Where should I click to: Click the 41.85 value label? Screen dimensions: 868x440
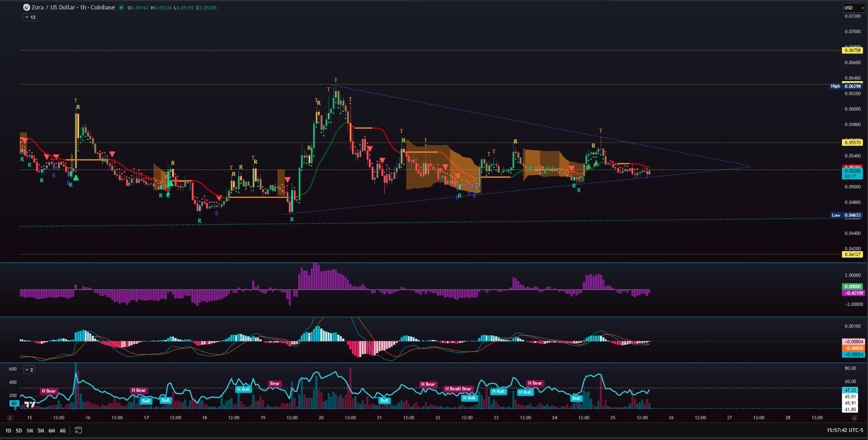pos(850,409)
